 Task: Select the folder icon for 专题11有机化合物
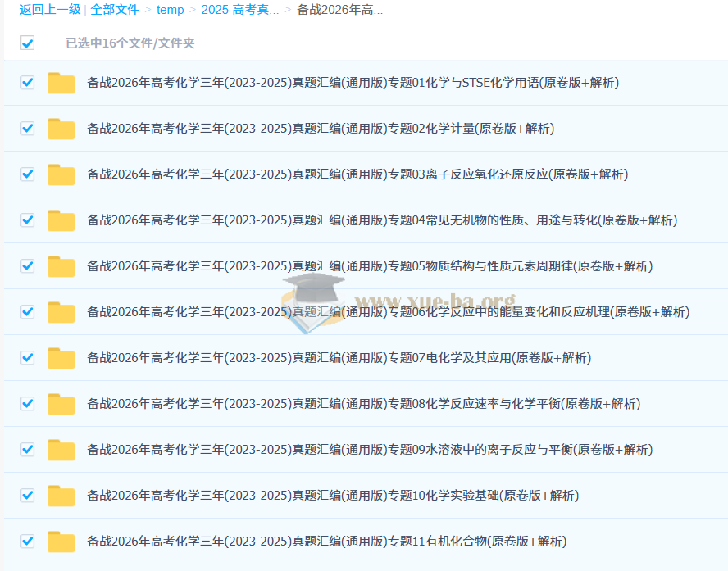[61, 542]
